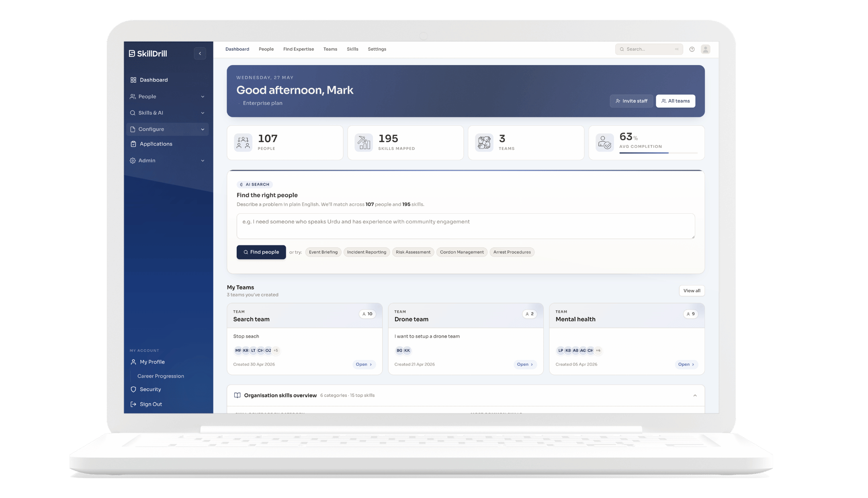Open the Find Expertise tab
Screen dimensions: 868x498
tap(299, 49)
